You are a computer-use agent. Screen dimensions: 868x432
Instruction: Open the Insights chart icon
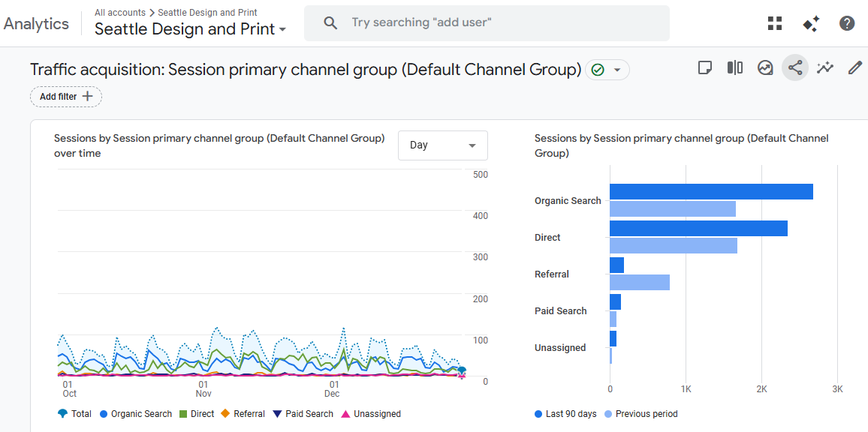point(765,68)
